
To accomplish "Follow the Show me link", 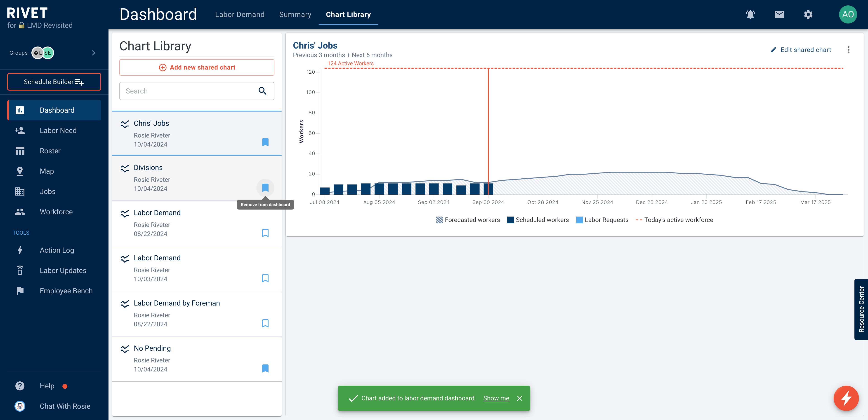I will 496,398.
